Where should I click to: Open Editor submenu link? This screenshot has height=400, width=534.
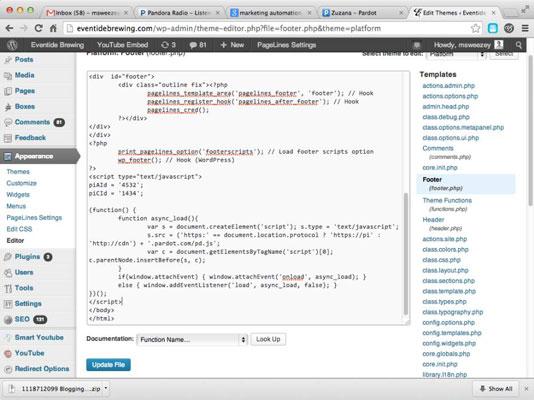(x=15, y=241)
